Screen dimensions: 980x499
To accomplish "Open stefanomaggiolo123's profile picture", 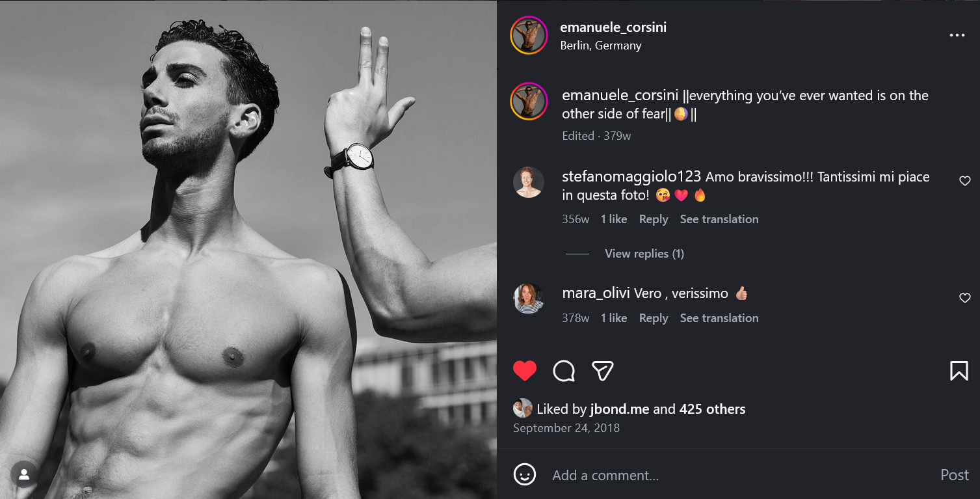I will [x=529, y=182].
